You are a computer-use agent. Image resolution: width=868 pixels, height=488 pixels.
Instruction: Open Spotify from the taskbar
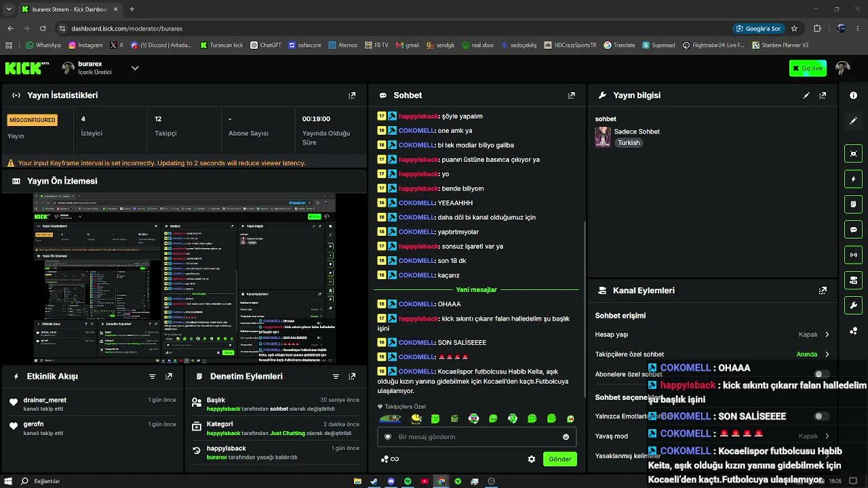tap(408, 481)
